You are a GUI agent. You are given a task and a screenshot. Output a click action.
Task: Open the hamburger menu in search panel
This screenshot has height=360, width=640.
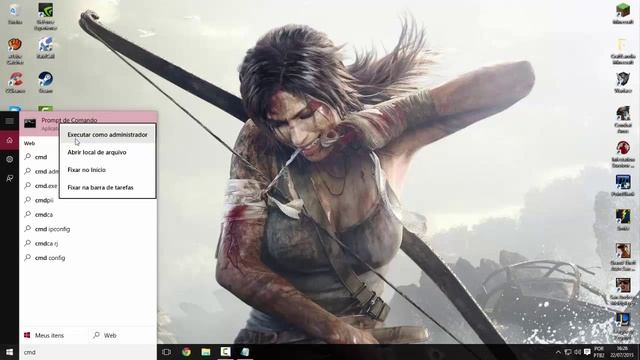9,121
